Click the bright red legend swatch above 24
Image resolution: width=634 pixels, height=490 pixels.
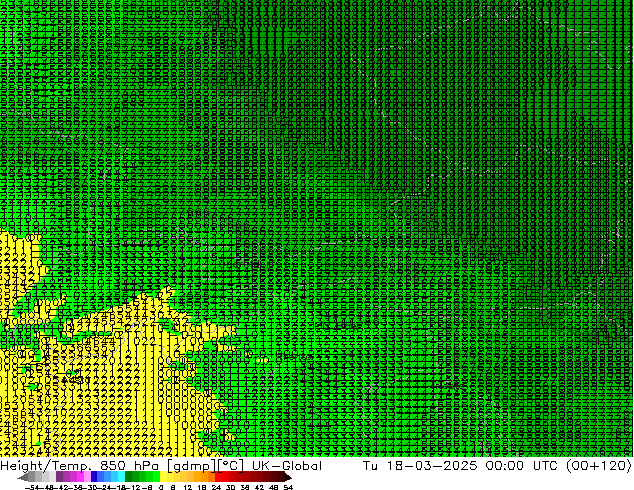pos(218,477)
